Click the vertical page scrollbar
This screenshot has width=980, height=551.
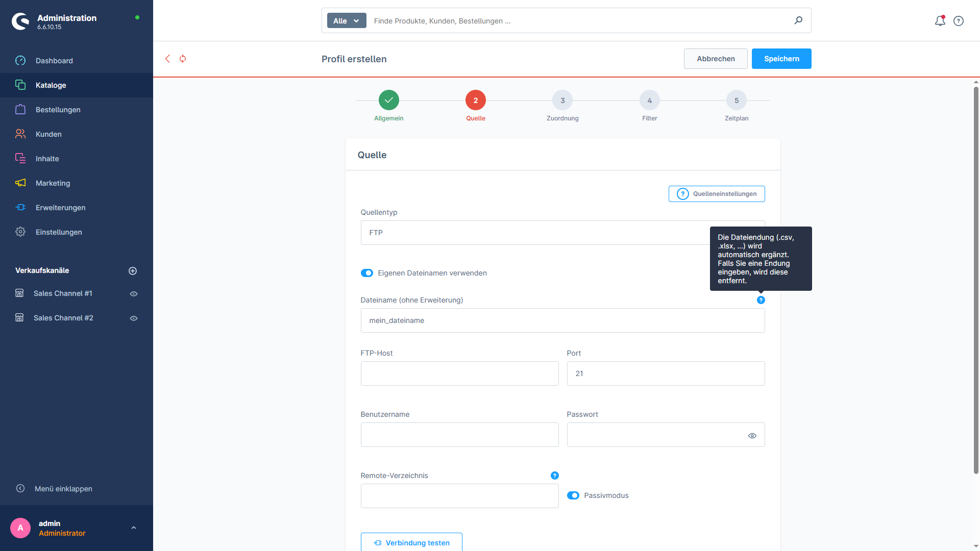pyautogui.click(x=976, y=281)
